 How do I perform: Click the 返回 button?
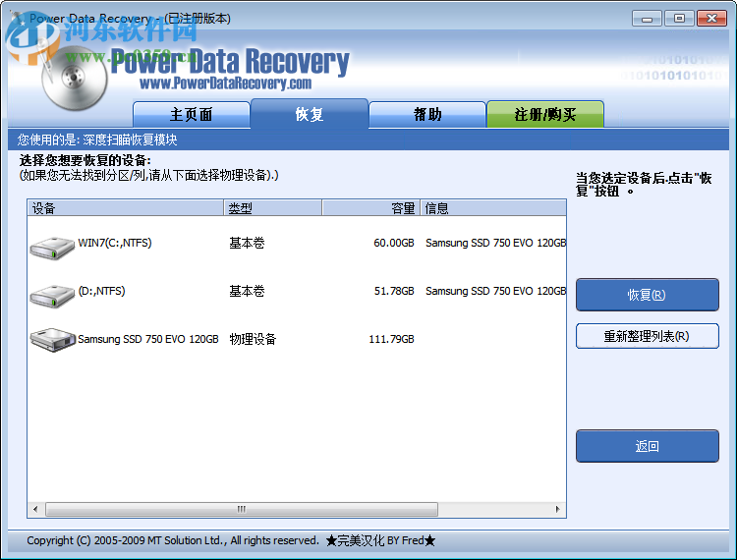[648, 446]
